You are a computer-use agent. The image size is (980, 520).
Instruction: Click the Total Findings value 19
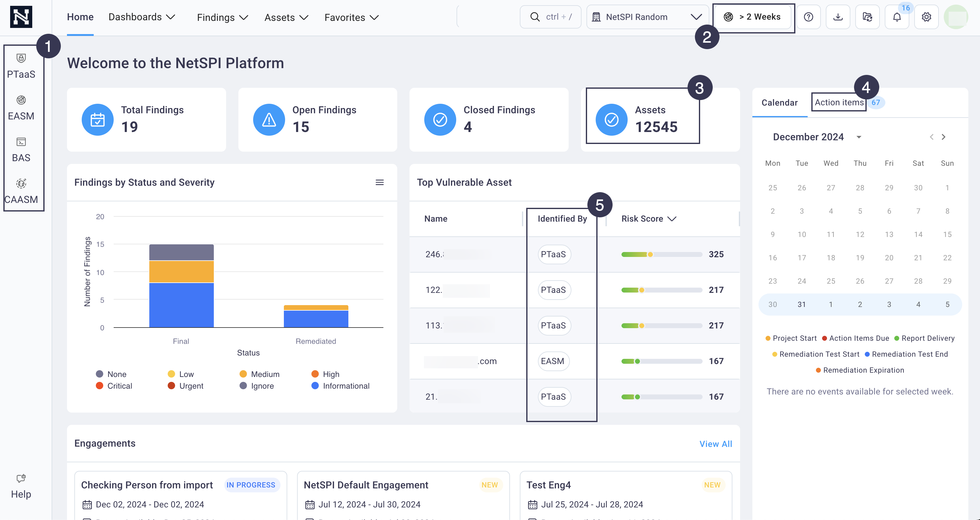(129, 126)
